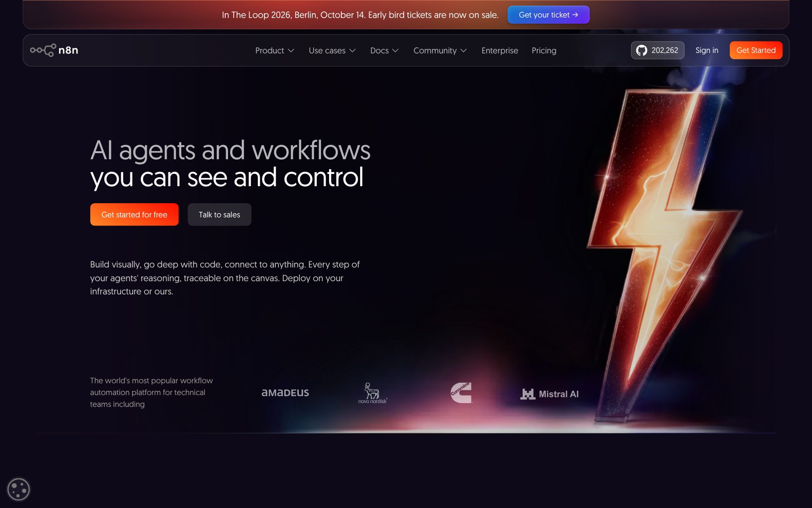The width and height of the screenshot is (812, 508).
Task: Expand the Community chevron arrow
Action: pos(464,51)
